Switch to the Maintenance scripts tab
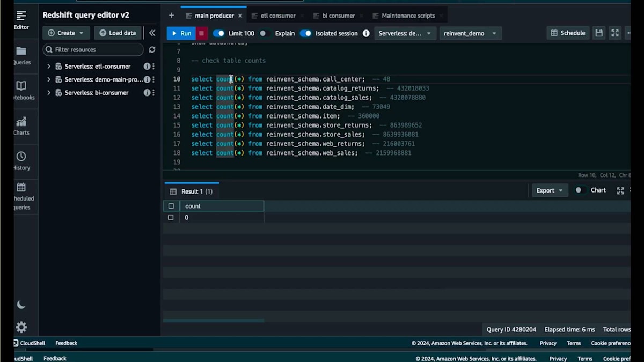644x362 pixels. coord(408,16)
